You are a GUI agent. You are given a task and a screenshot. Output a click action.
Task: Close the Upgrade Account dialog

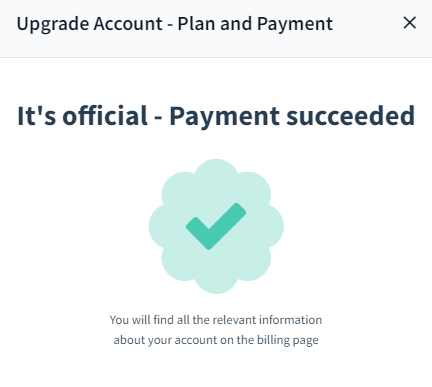(x=409, y=23)
